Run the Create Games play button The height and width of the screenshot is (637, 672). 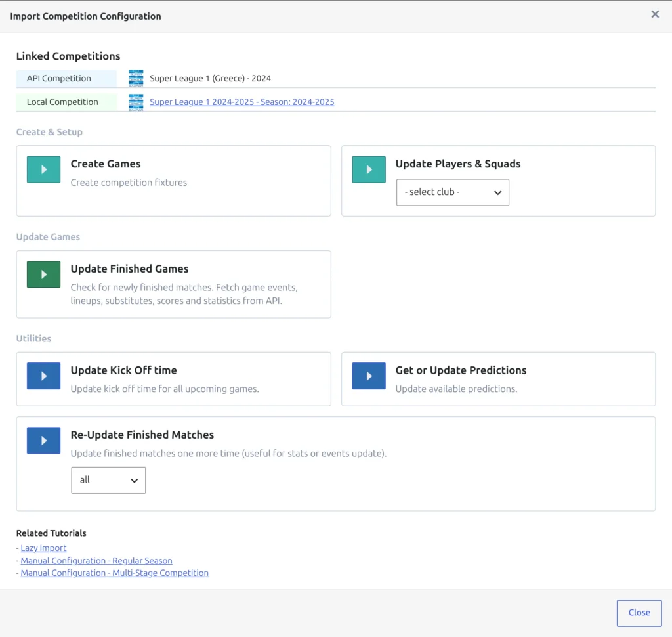pos(44,169)
